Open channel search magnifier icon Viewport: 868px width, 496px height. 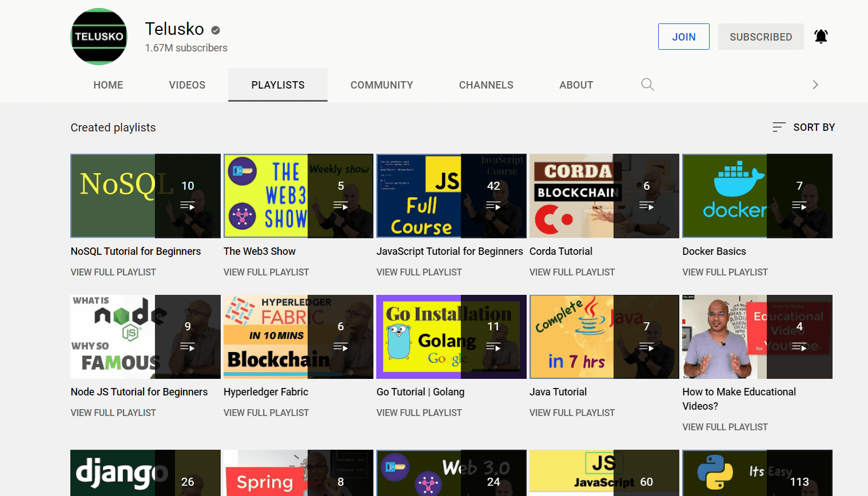coord(647,85)
